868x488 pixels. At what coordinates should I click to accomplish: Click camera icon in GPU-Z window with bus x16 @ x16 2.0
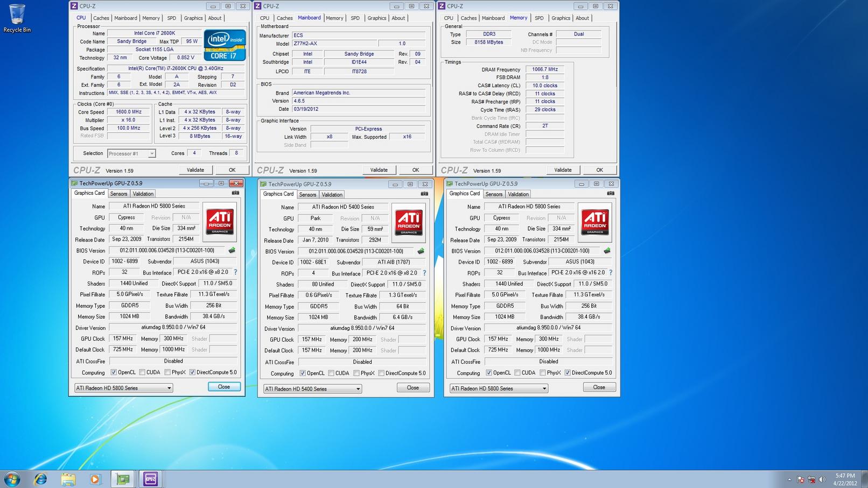[611, 193]
